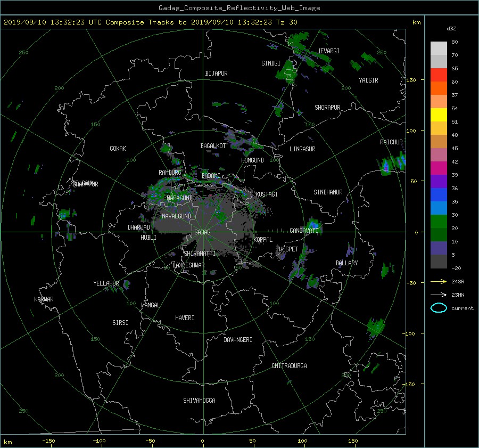This screenshot has height=448, width=479.
Task: Click the LAXMESHWAR city label
Action: pos(188,265)
